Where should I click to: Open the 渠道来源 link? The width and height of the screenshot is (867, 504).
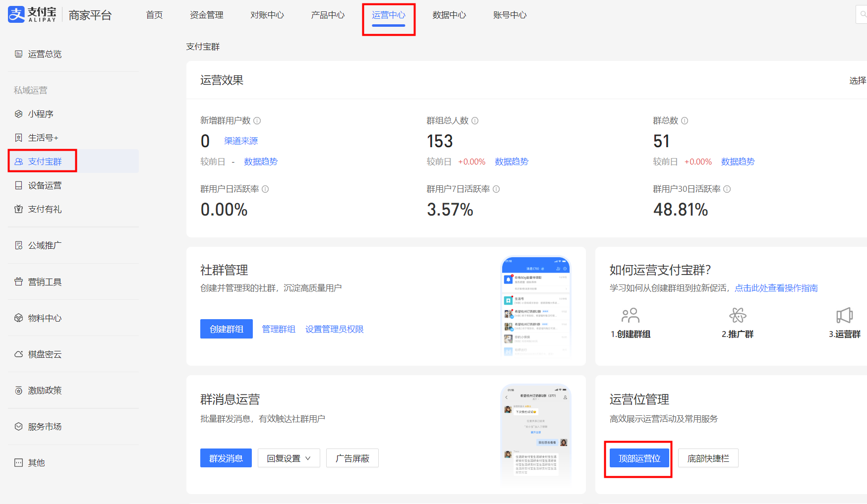pyautogui.click(x=241, y=141)
